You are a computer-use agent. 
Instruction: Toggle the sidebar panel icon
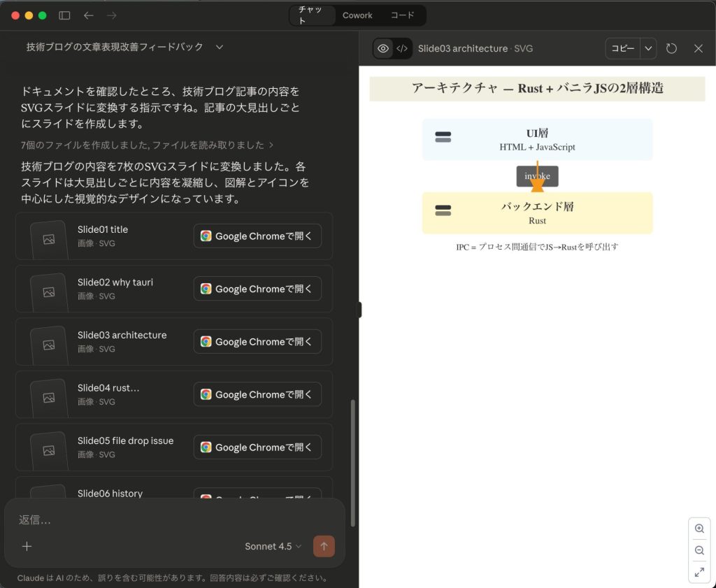pyautogui.click(x=64, y=15)
